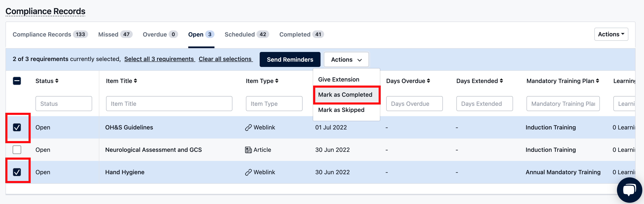Sort the table by Item Title
Image resolution: width=644 pixels, height=204 pixels.
pyautogui.click(x=135, y=81)
